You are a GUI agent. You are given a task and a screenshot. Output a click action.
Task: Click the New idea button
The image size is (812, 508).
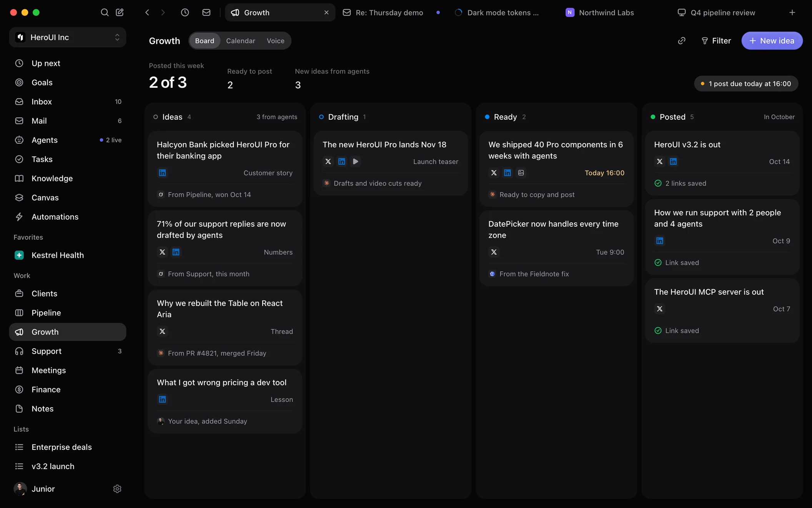[x=772, y=41]
